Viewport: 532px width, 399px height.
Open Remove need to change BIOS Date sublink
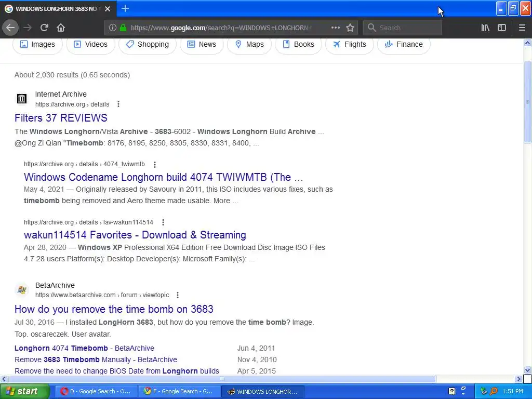tap(117, 371)
